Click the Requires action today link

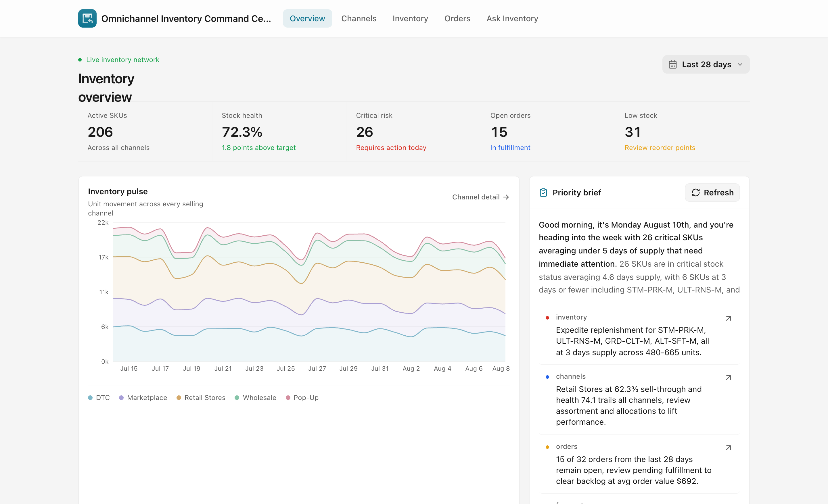(391, 148)
